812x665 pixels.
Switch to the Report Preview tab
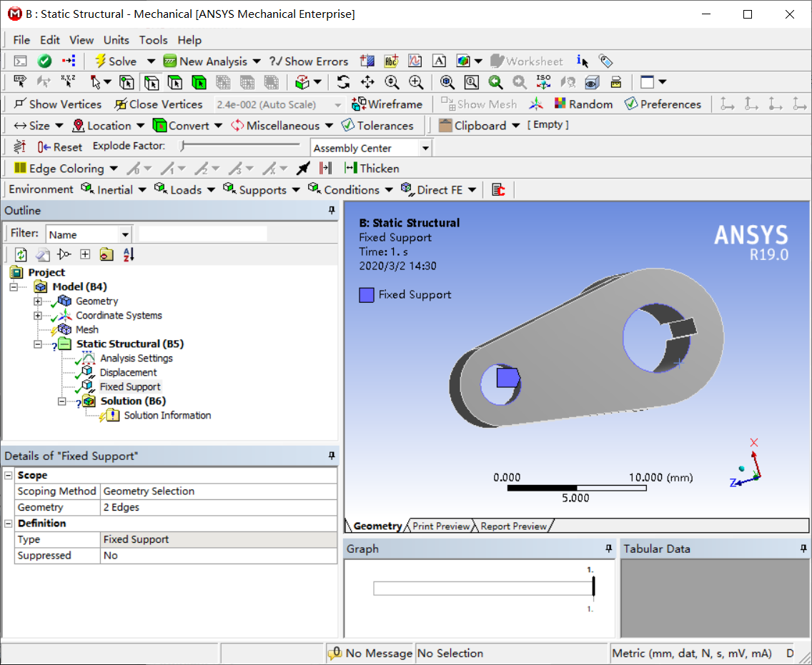[513, 526]
